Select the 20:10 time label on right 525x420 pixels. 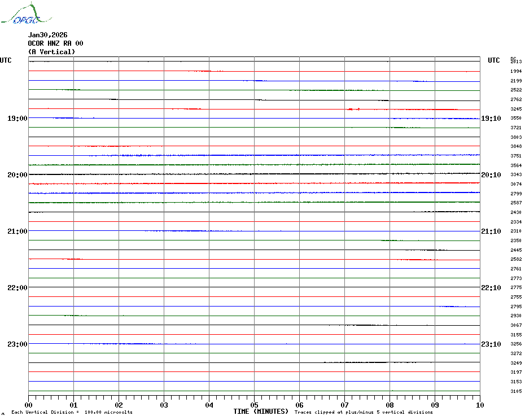coord(491,175)
